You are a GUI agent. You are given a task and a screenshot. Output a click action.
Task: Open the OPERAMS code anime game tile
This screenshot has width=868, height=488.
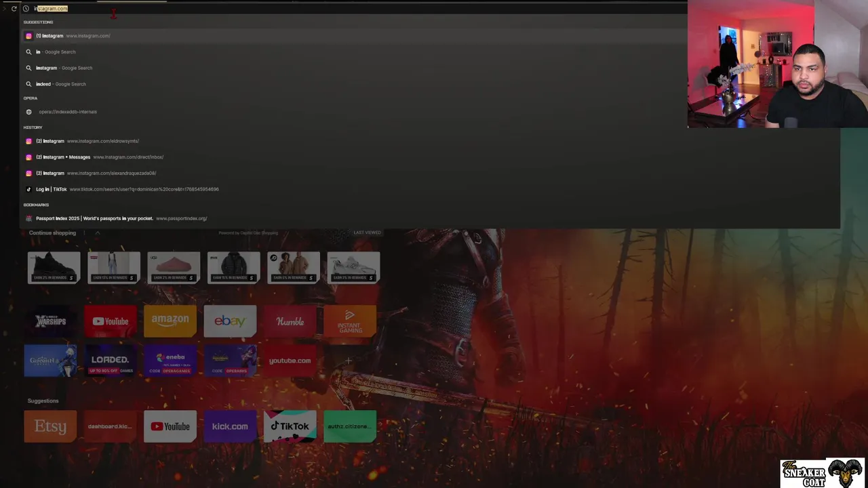230,361
